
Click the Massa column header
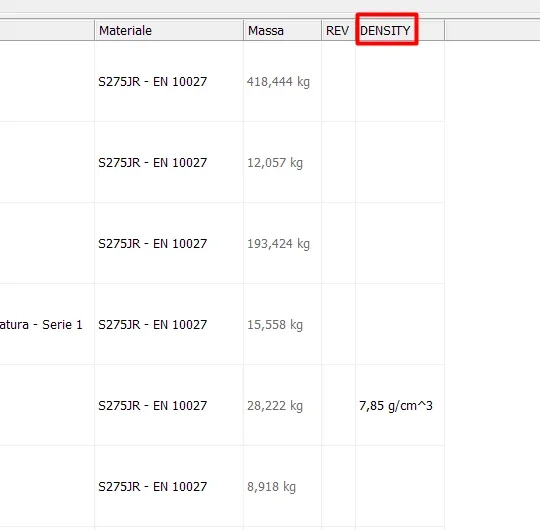tap(282, 30)
